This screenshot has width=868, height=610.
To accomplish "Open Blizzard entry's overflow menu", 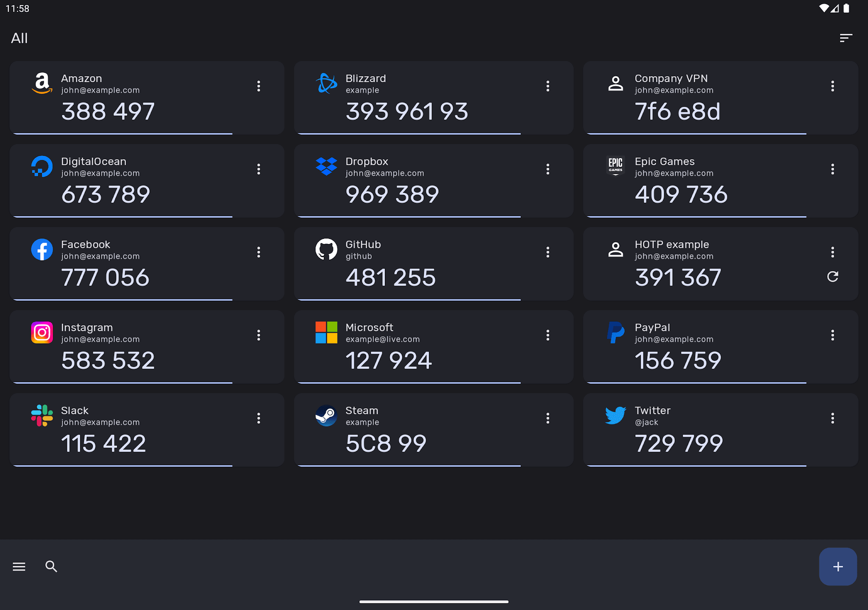I will [x=548, y=86].
